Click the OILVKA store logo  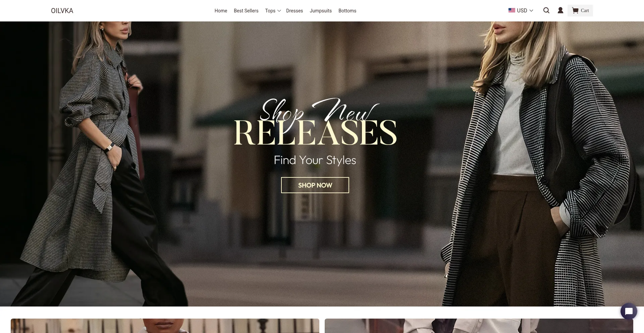click(62, 11)
